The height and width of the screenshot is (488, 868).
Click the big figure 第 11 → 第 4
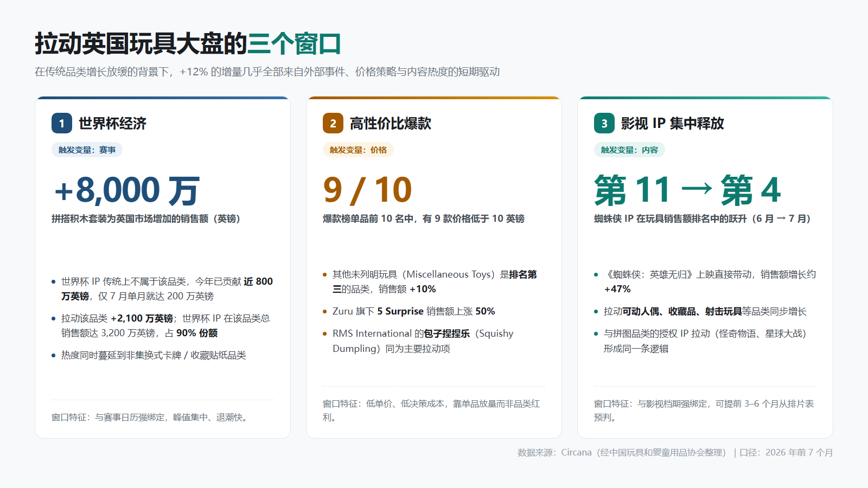pyautogui.click(x=687, y=190)
